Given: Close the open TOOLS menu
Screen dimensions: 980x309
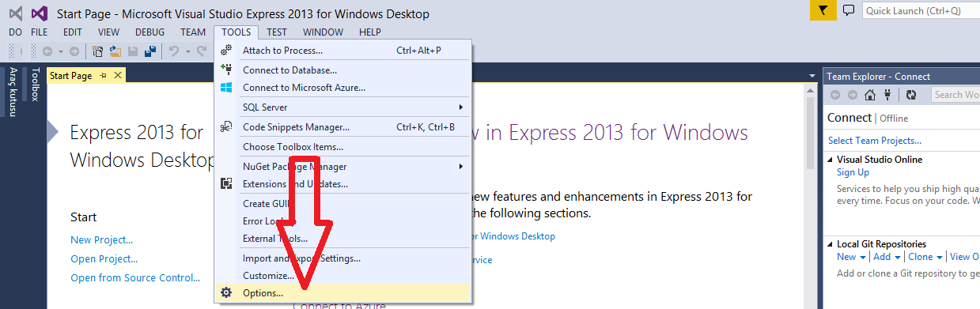Looking at the screenshot, I should tap(236, 32).
